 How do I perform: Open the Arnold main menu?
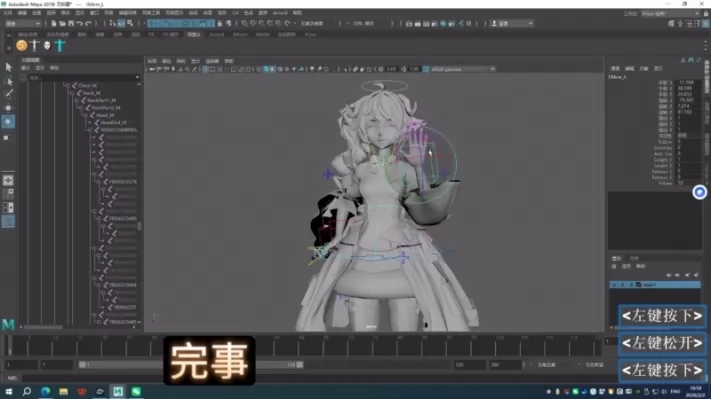280,13
